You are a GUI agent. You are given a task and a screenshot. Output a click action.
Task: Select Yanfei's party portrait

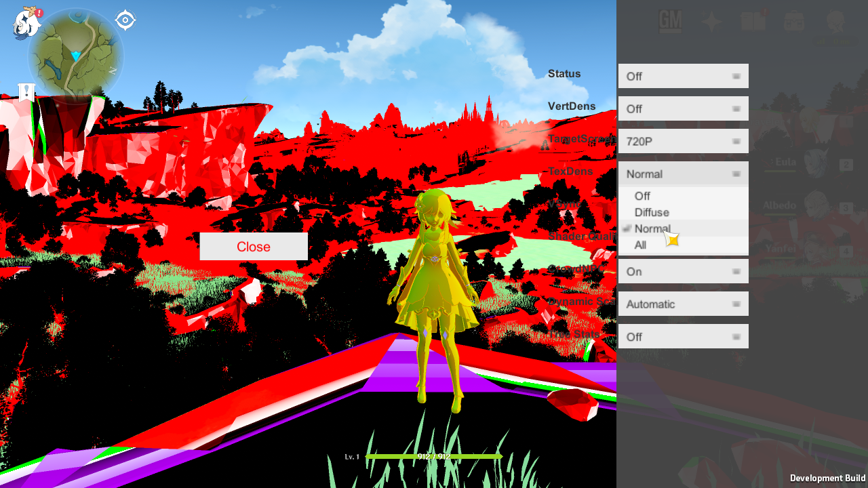(x=816, y=249)
